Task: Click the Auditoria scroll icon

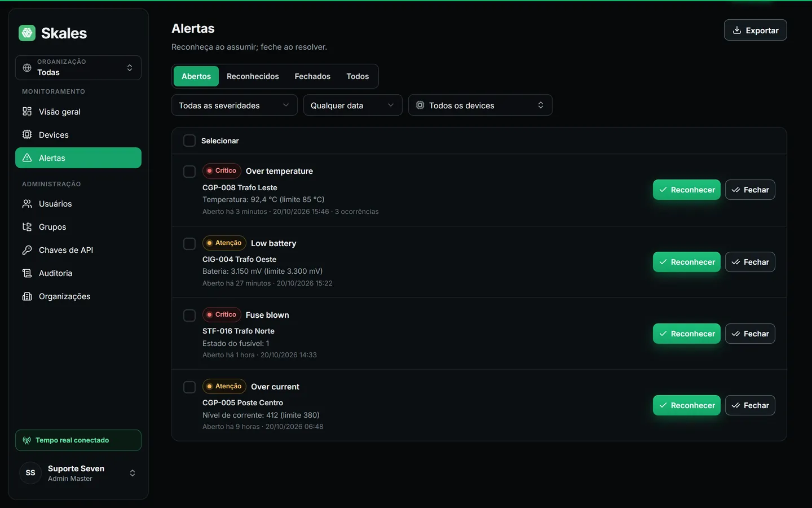Action: 27,273
